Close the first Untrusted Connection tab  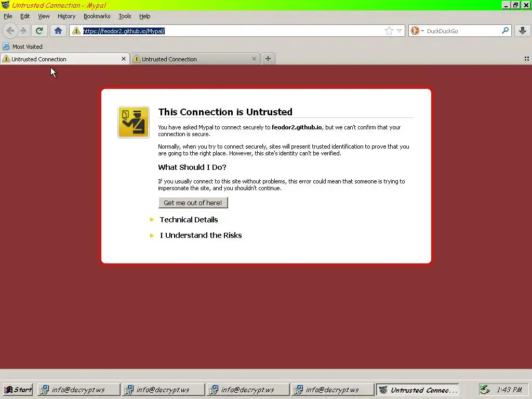click(124, 59)
